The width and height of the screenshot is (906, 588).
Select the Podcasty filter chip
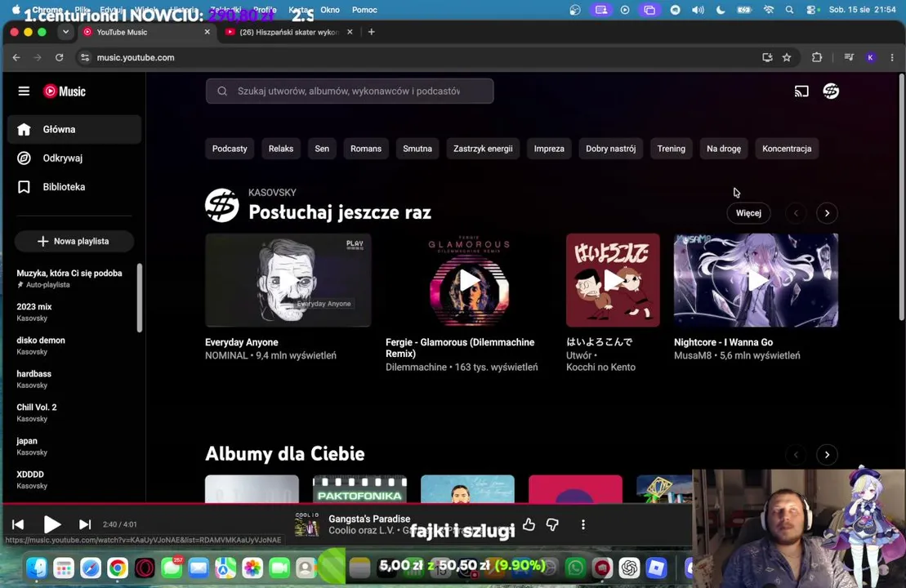point(230,149)
